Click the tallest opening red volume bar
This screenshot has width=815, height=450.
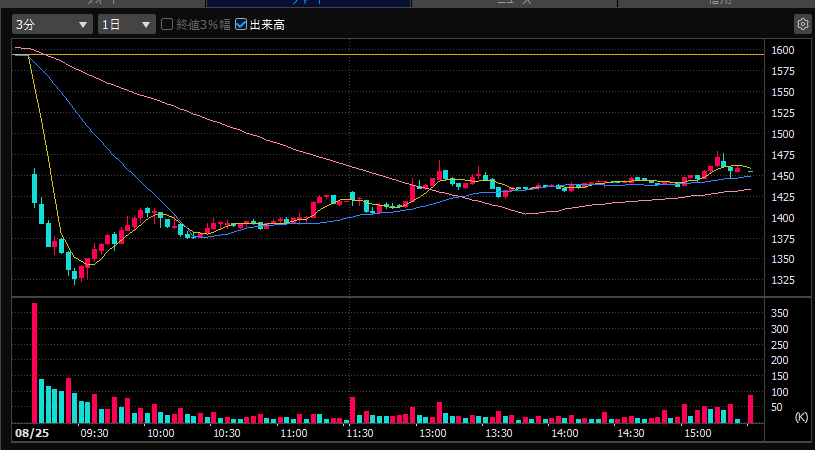pyautogui.click(x=35, y=363)
